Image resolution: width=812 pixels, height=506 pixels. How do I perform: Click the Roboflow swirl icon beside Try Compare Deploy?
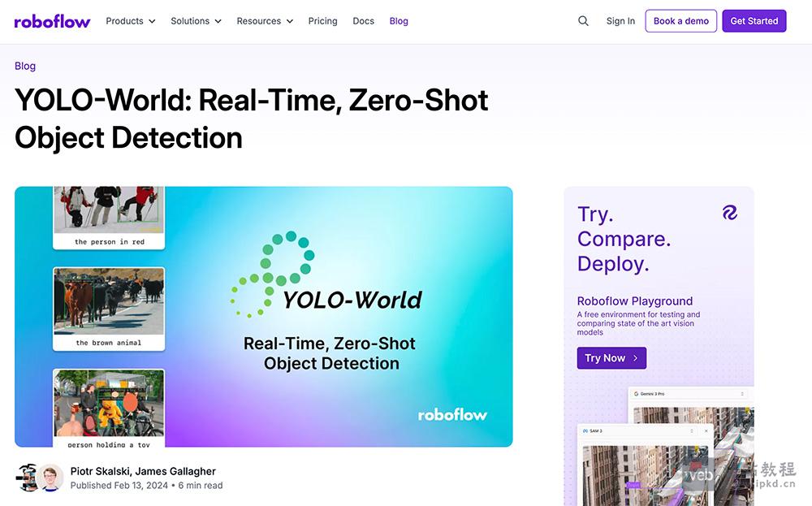[729, 212]
